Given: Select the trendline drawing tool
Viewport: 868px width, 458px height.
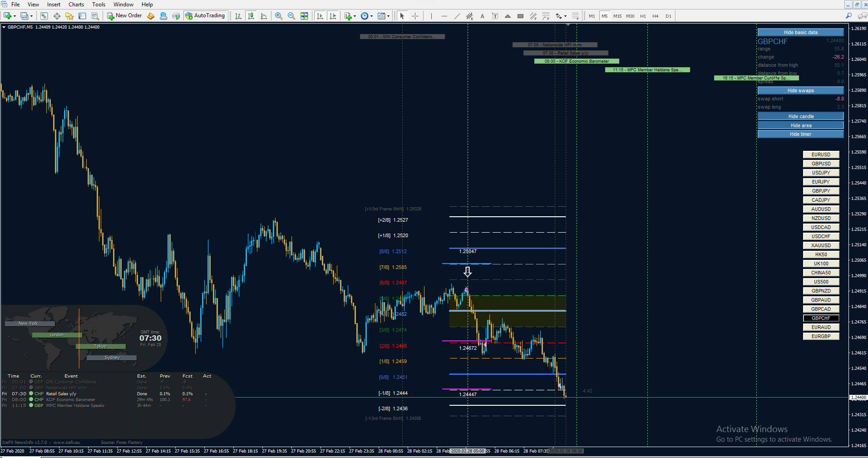Looking at the screenshot, I should point(457,16).
